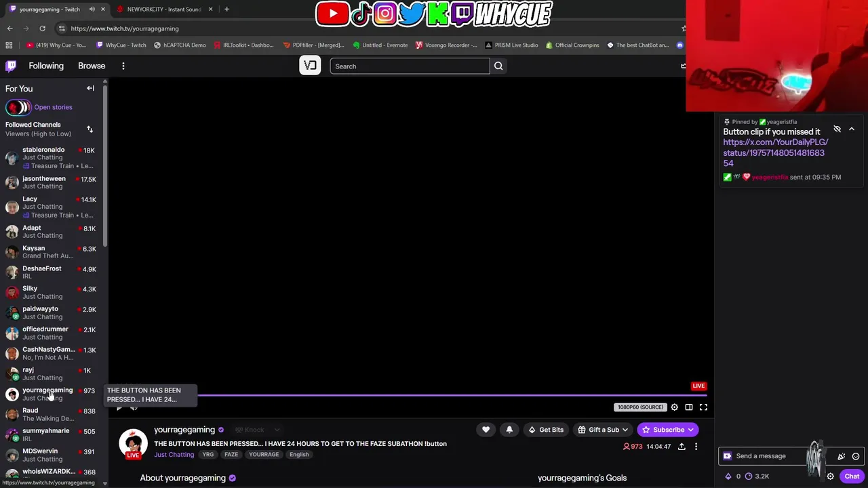Click the video-chat logo next to search
The width and height of the screenshot is (868, 488).
tap(310, 66)
